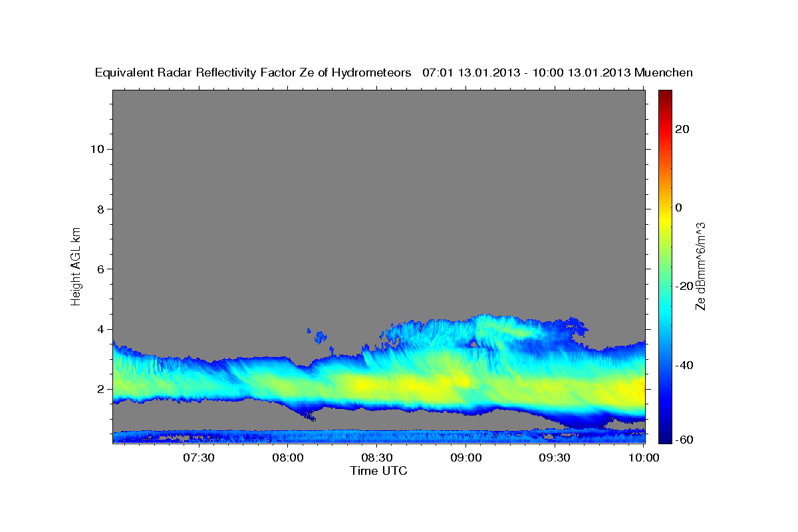The height and width of the screenshot is (532, 798).
Task: Click the height axis label 4
Action: [99, 329]
